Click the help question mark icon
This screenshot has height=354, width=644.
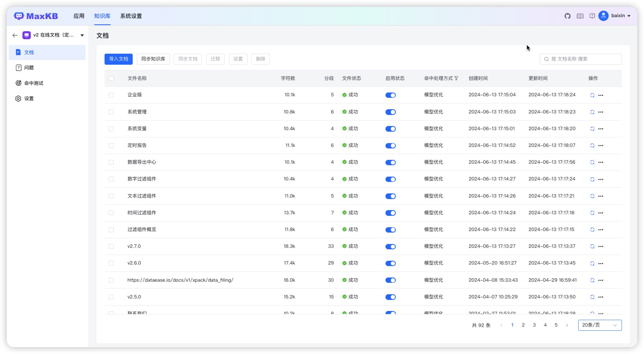coord(592,16)
